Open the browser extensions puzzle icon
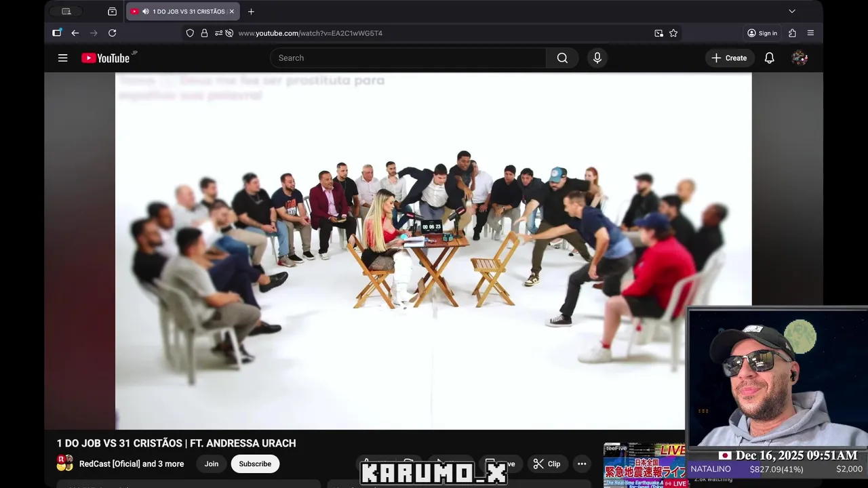Image resolution: width=868 pixels, height=488 pixels. coord(792,33)
